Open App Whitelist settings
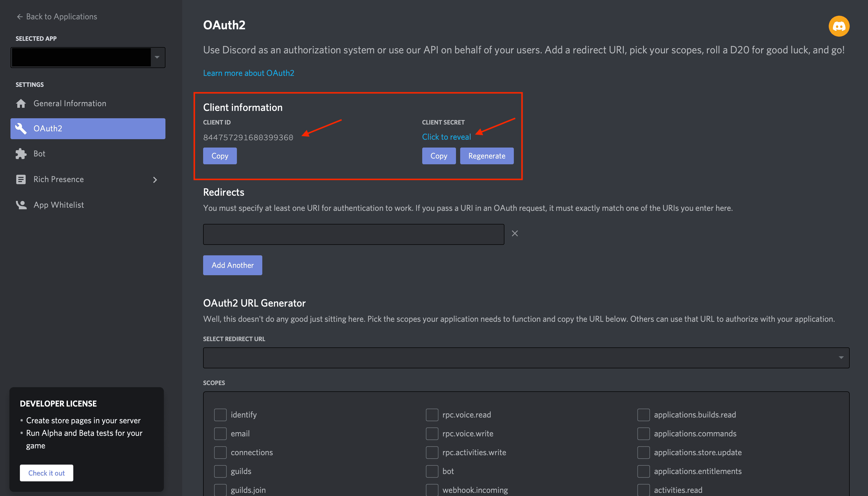The width and height of the screenshot is (868, 496). coord(88,205)
